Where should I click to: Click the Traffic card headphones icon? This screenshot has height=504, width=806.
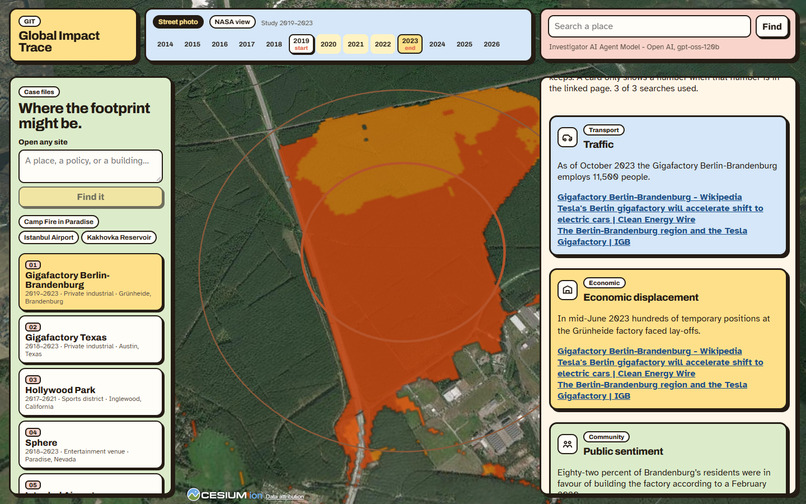[x=567, y=138]
